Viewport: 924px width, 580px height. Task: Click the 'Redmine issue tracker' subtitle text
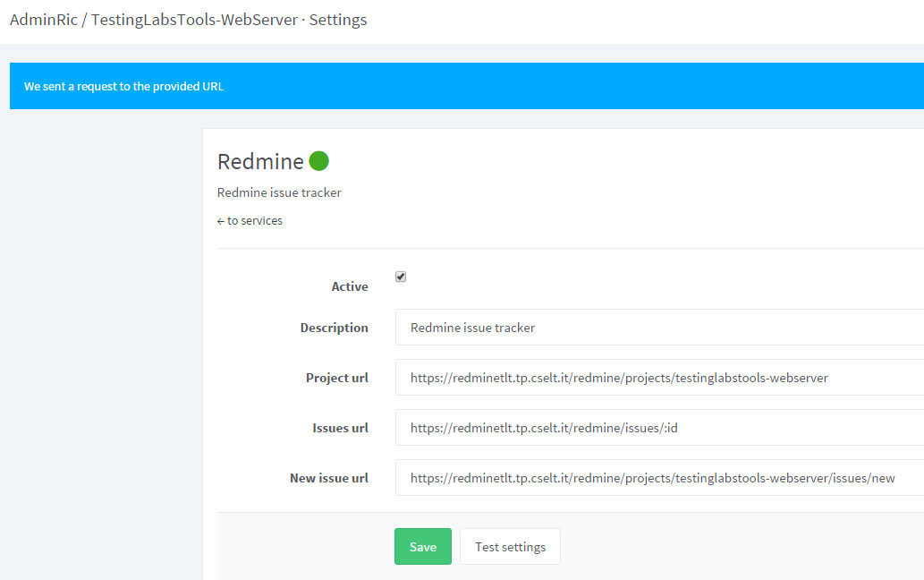pos(279,192)
